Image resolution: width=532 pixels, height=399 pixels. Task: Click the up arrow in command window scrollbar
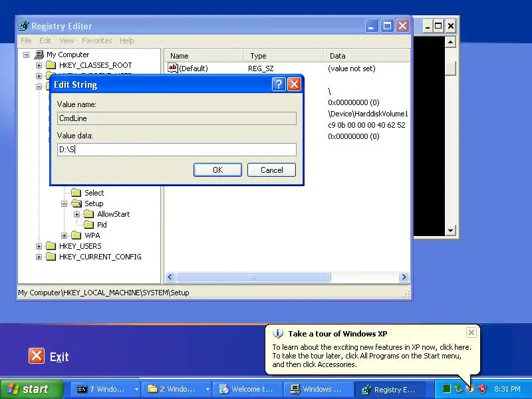tap(450, 42)
